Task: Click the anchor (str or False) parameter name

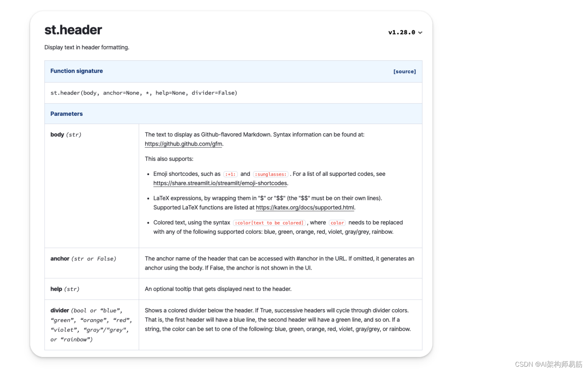Action: pyautogui.click(x=83, y=259)
